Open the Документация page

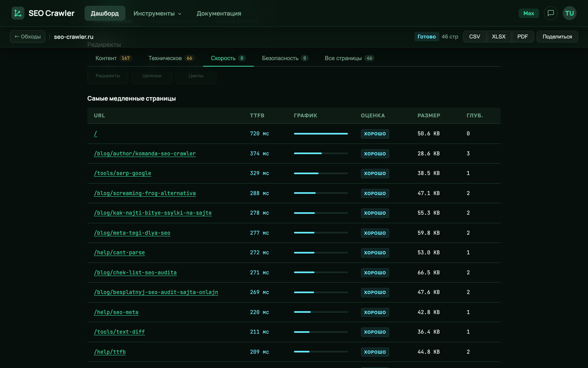tap(219, 13)
